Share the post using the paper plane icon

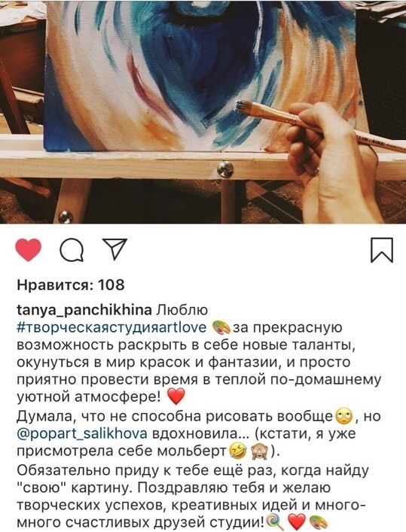coord(114,249)
